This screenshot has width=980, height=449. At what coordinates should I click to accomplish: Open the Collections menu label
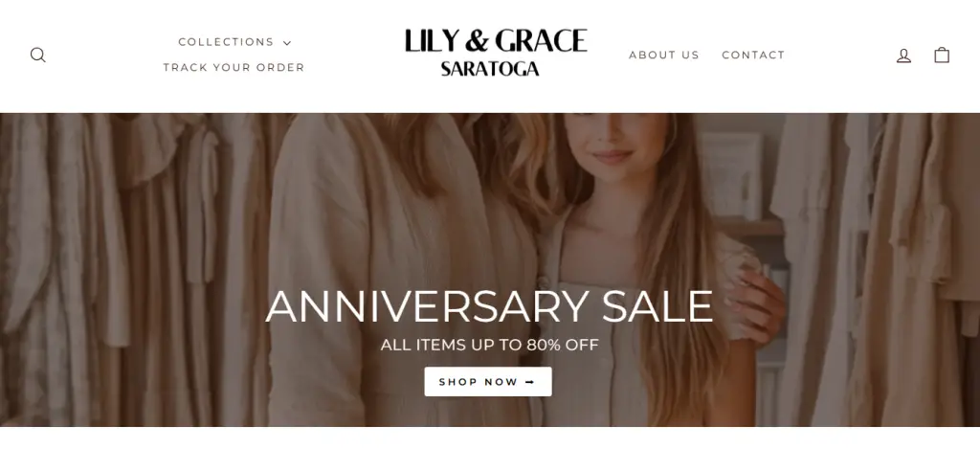click(x=226, y=42)
